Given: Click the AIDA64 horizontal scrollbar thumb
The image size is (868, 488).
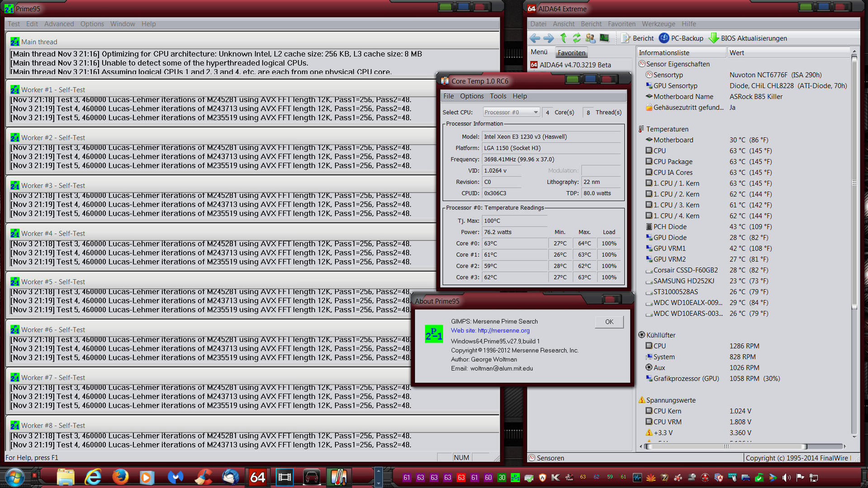Looking at the screenshot, I should [726, 446].
